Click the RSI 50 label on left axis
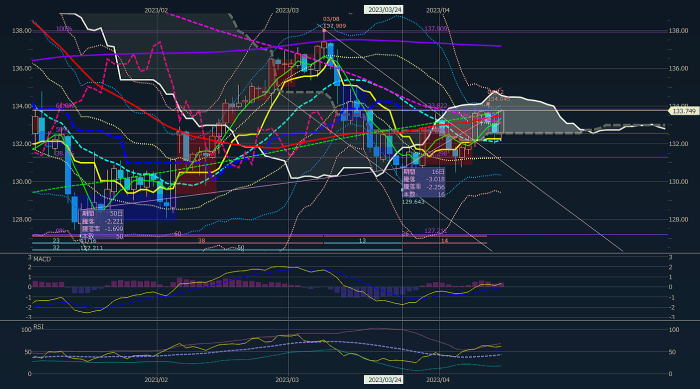700x389 pixels. (28, 352)
